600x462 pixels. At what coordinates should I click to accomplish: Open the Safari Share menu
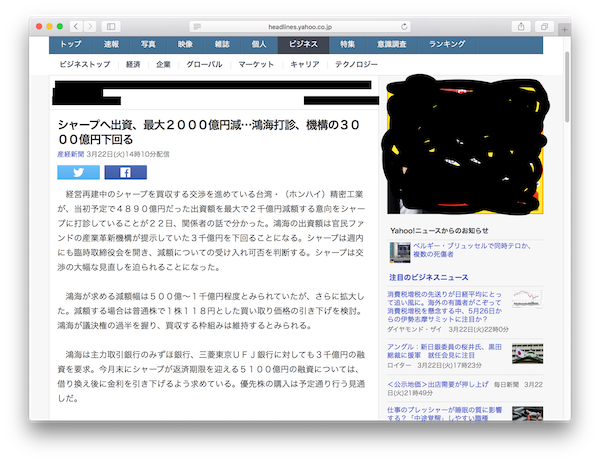(x=521, y=26)
